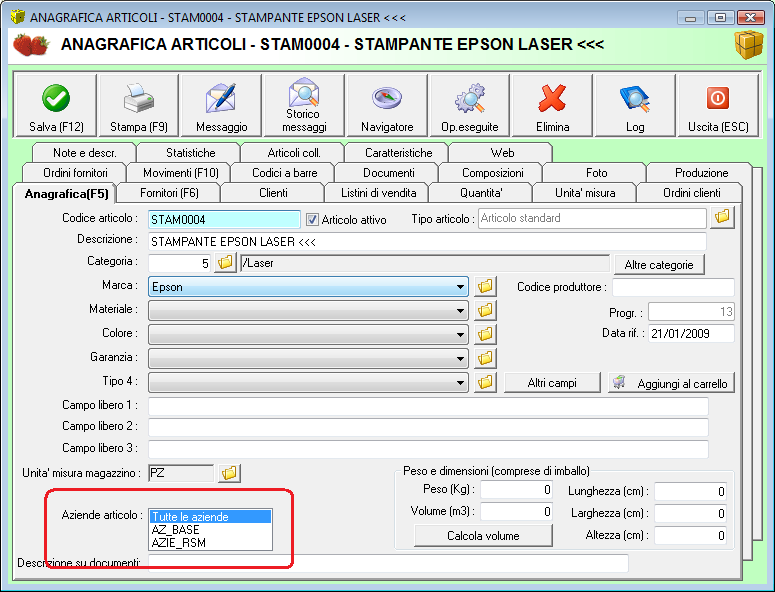Open the Articoli coll. tab
The image size is (775, 592).
[x=294, y=153]
